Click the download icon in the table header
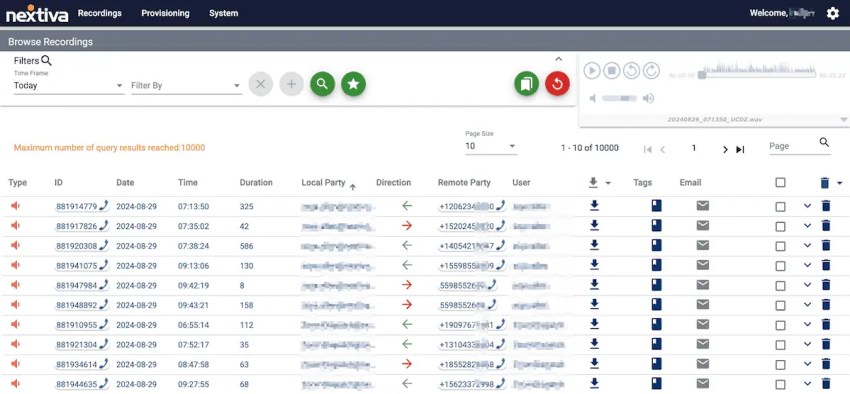The height and width of the screenshot is (394, 850). (593, 183)
